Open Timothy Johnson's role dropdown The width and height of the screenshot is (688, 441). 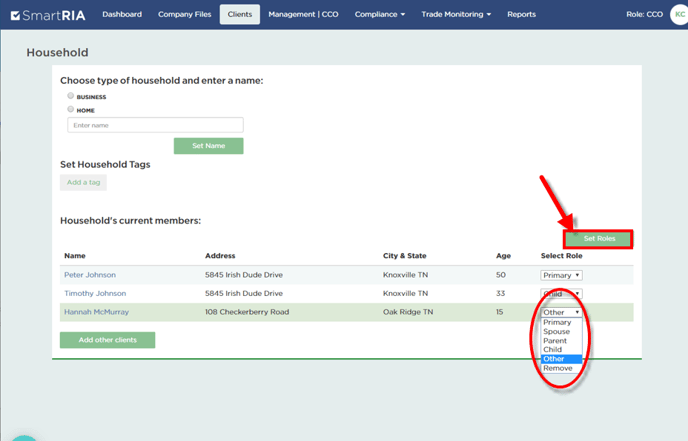coord(561,294)
